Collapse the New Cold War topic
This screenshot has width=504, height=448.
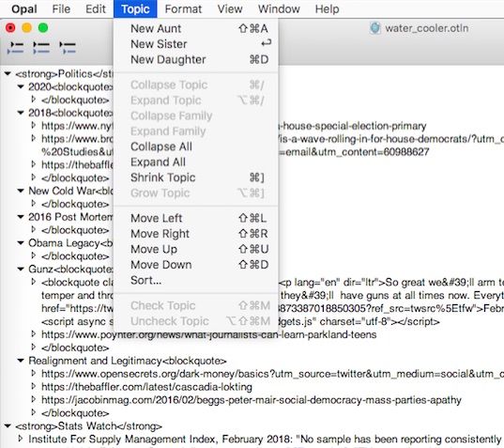(21, 191)
